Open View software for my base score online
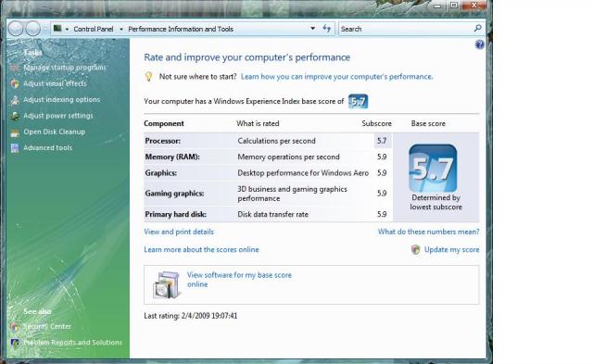 [x=239, y=280]
